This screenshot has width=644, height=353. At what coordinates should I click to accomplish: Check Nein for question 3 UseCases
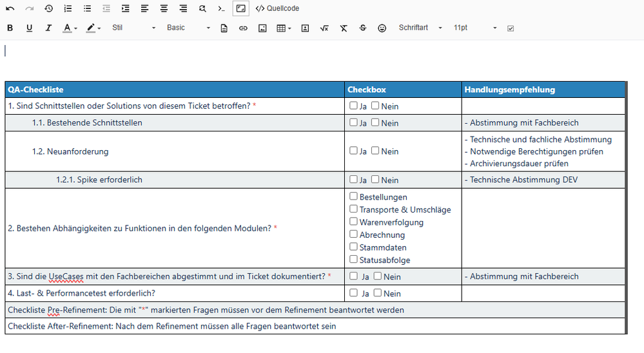tap(378, 276)
